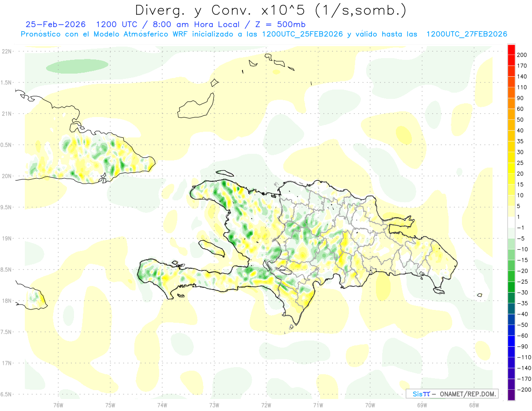This screenshot has height=411, width=532.
Task: Click the '0.5N' latitude label
Action: tap(6, 145)
